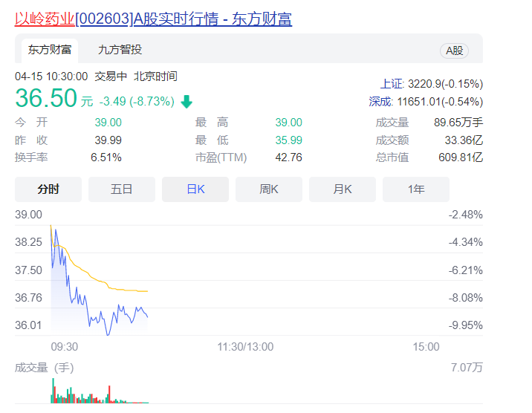Open the red 以岭药业 title link
This screenshot has height=413, width=532.
45,19
